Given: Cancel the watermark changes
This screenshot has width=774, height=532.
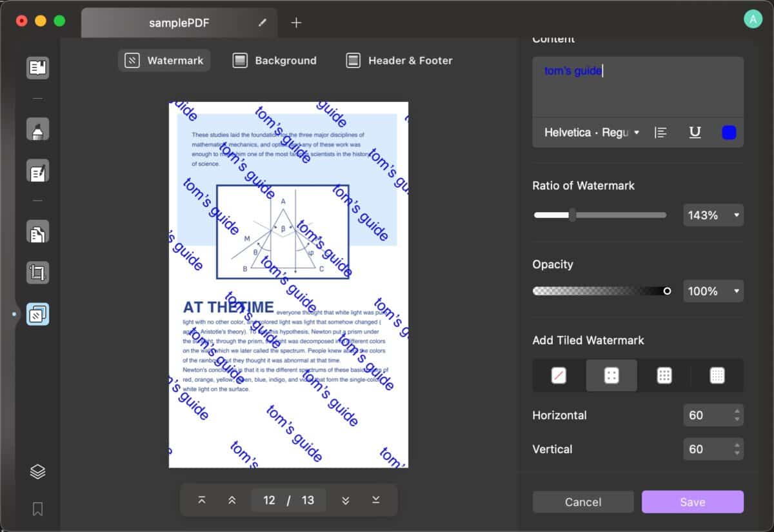Looking at the screenshot, I should point(583,502).
